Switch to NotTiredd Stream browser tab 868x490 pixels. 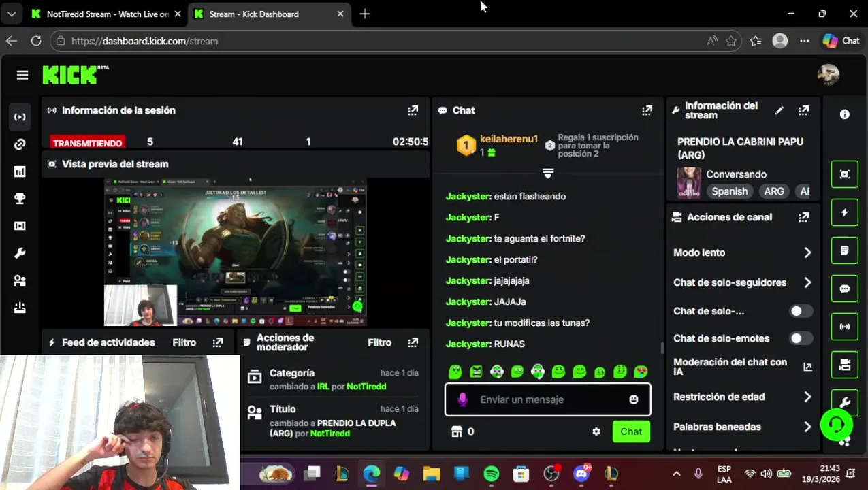tap(108, 14)
